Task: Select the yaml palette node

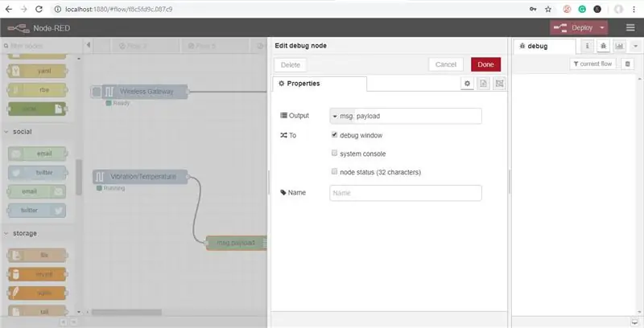Action: coord(37,71)
